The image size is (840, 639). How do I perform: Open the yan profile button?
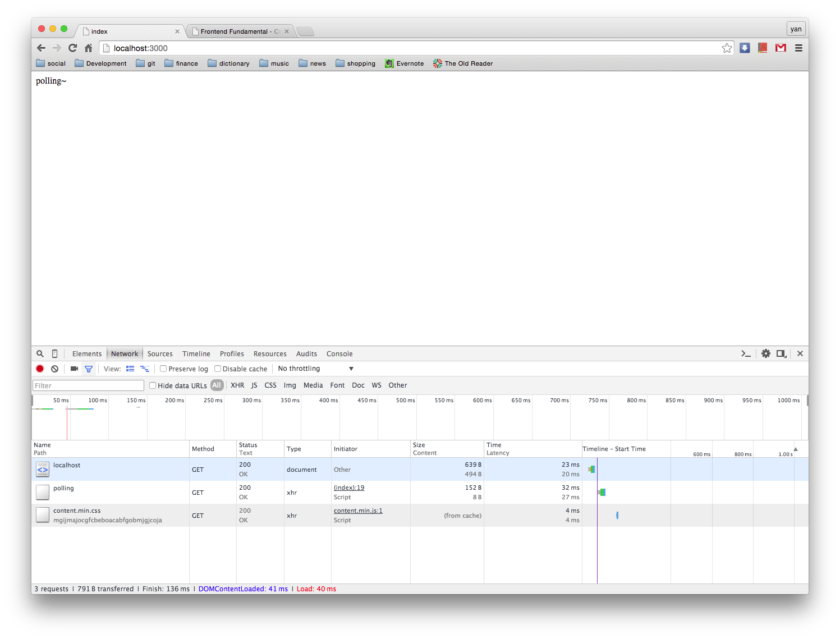pos(796,29)
